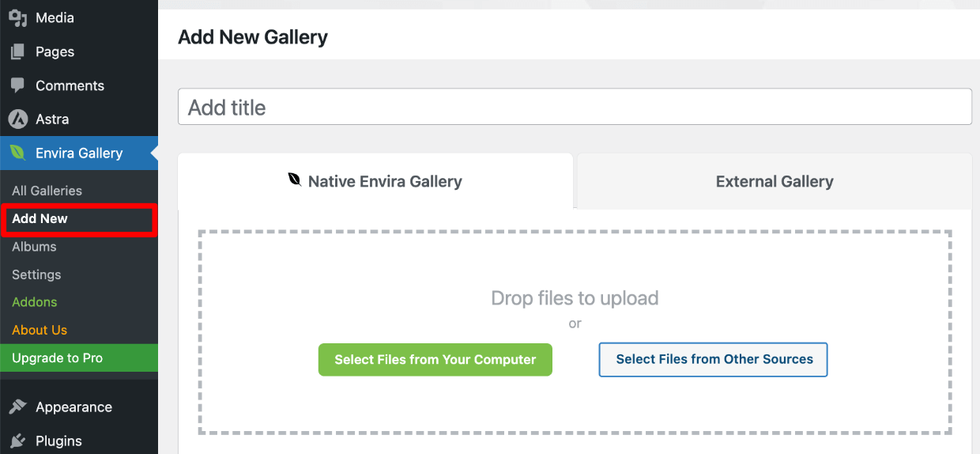The width and height of the screenshot is (980, 454).
Task: Open All Galleries submenu item
Action: tap(47, 191)
